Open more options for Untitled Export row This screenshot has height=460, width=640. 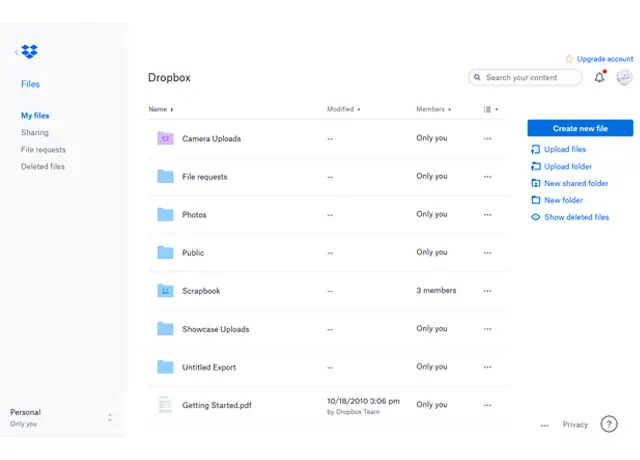[487, 367]
